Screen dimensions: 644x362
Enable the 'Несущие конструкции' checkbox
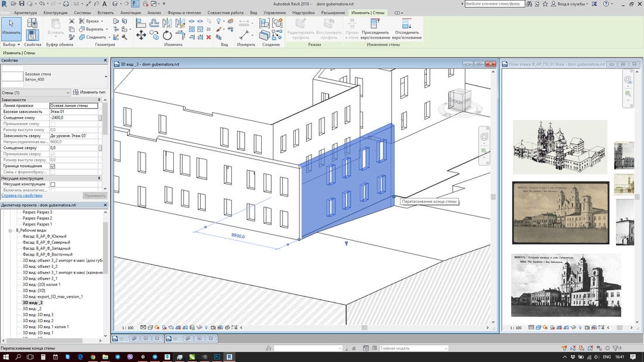[53, 184]
